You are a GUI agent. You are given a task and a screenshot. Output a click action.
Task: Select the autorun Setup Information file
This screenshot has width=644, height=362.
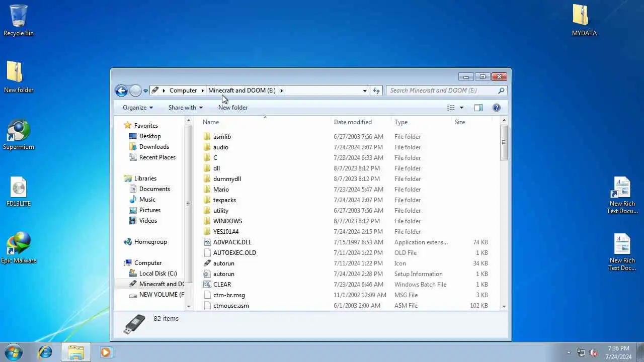pyautogui.click(x=223, y=274)
